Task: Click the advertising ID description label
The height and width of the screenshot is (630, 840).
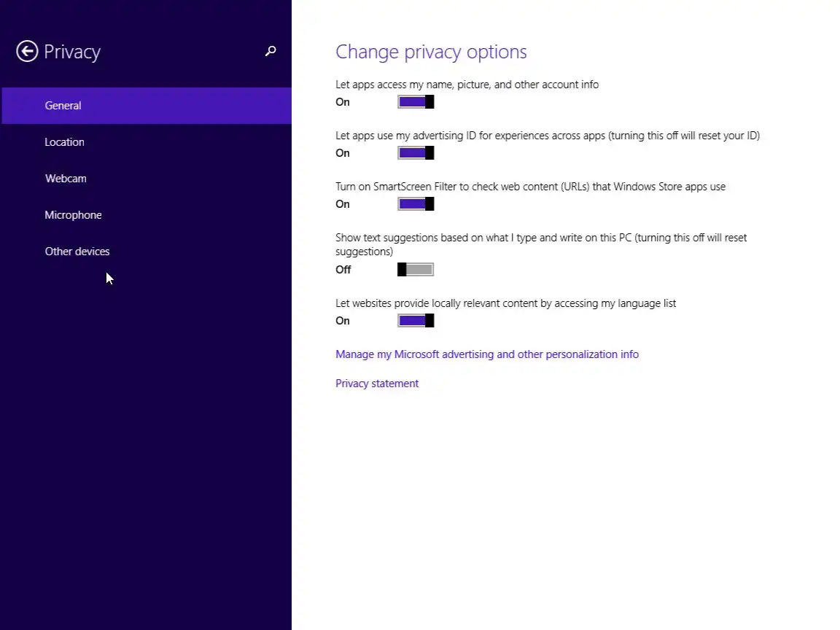Action: [x=547, y=136]
